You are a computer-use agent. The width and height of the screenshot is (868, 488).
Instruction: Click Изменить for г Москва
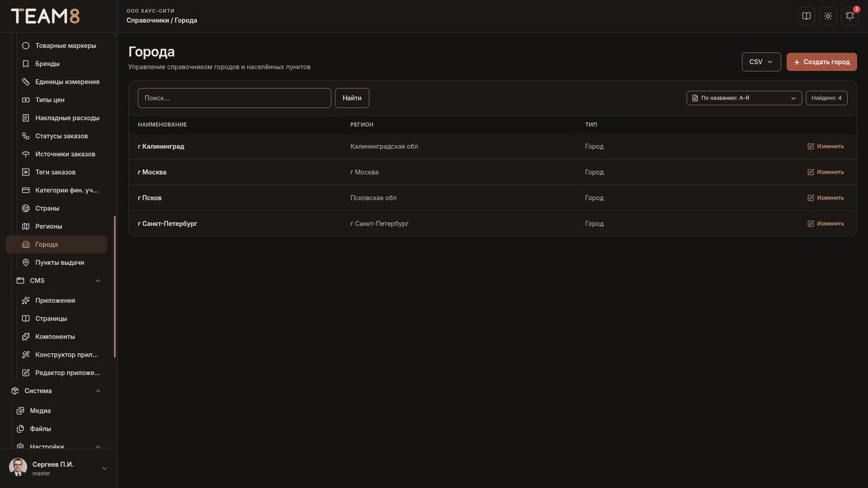826,172
